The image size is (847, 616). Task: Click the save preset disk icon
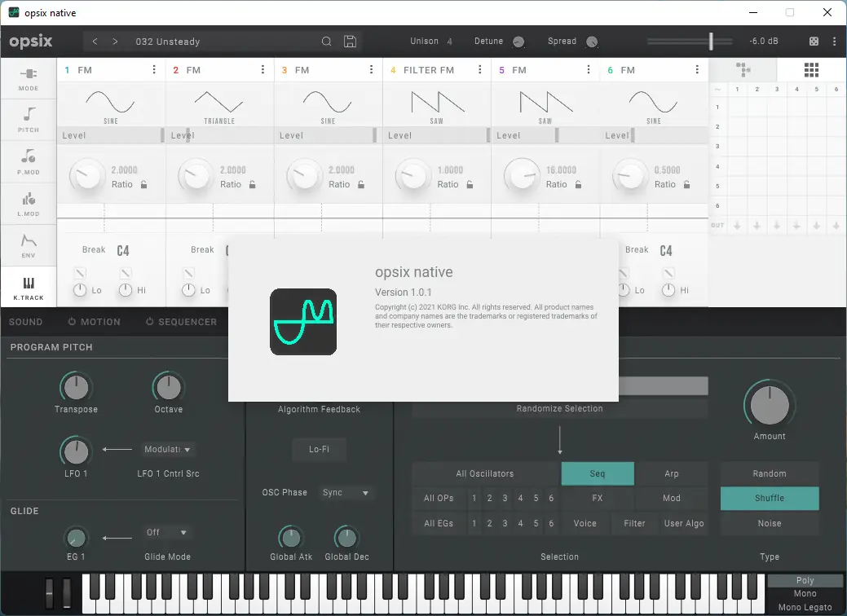coord(350,41)
